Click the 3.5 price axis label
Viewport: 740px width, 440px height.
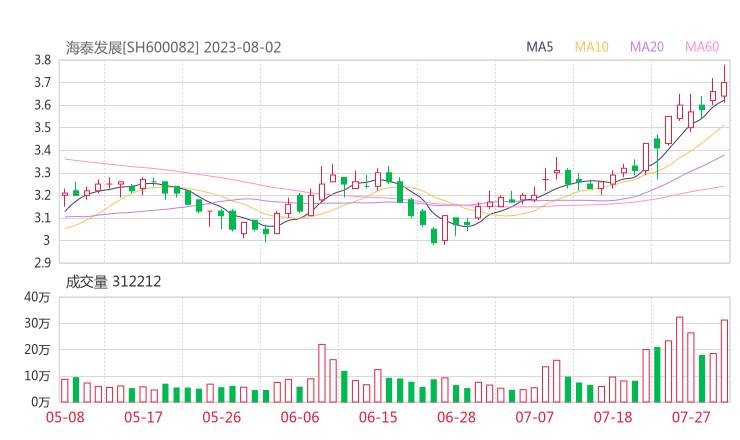coord(42,127)
